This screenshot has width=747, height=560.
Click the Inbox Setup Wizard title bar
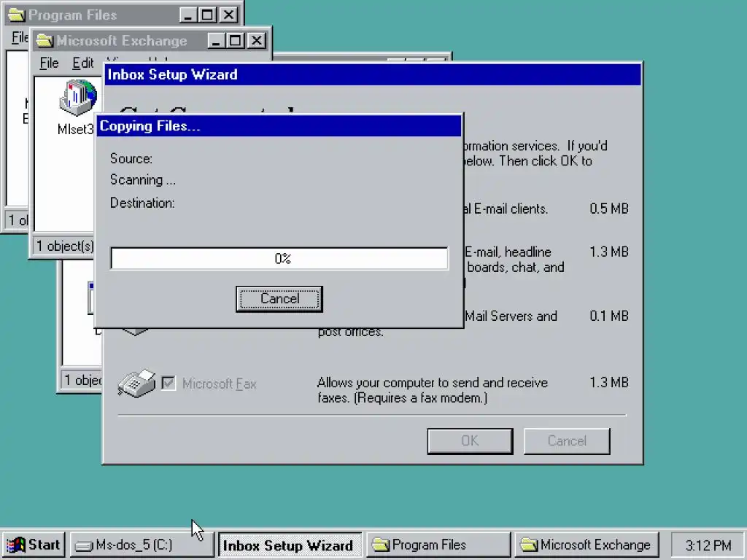(373, 74)
